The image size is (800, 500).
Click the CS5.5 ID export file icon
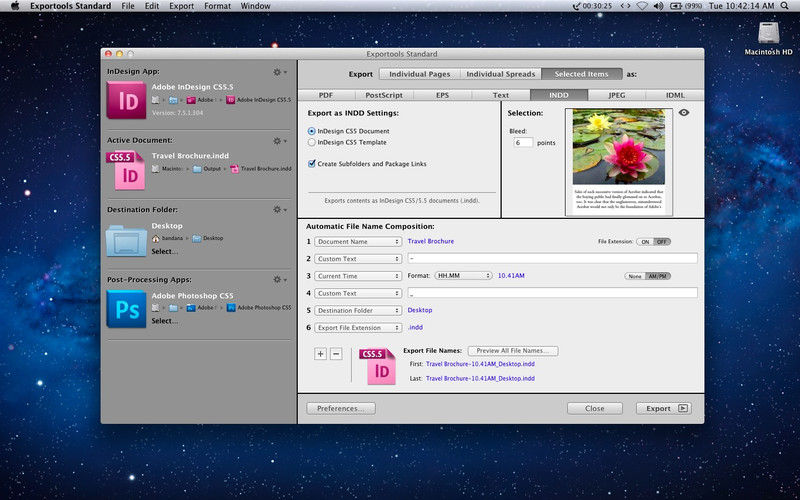[x=378, y=366]
